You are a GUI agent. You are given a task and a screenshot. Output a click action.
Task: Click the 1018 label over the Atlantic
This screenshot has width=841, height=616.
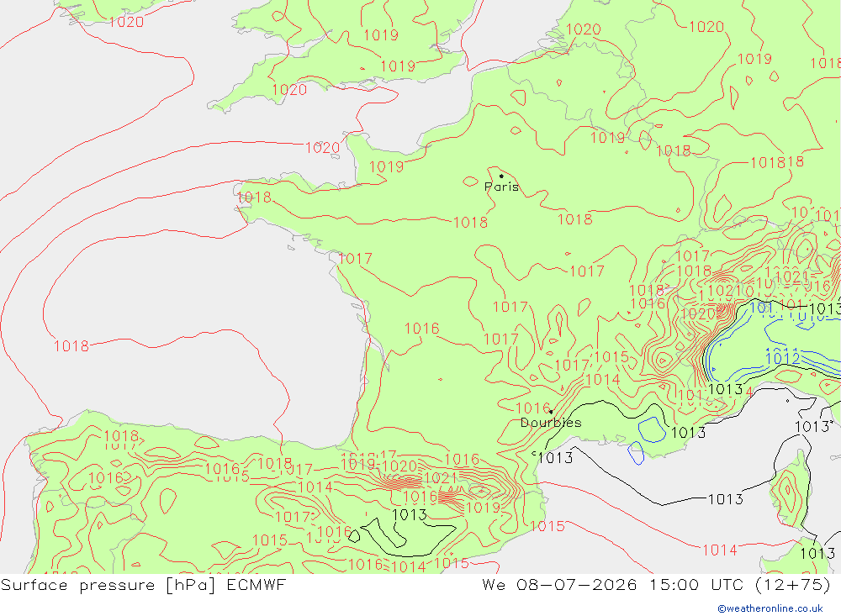click(71, 345)
